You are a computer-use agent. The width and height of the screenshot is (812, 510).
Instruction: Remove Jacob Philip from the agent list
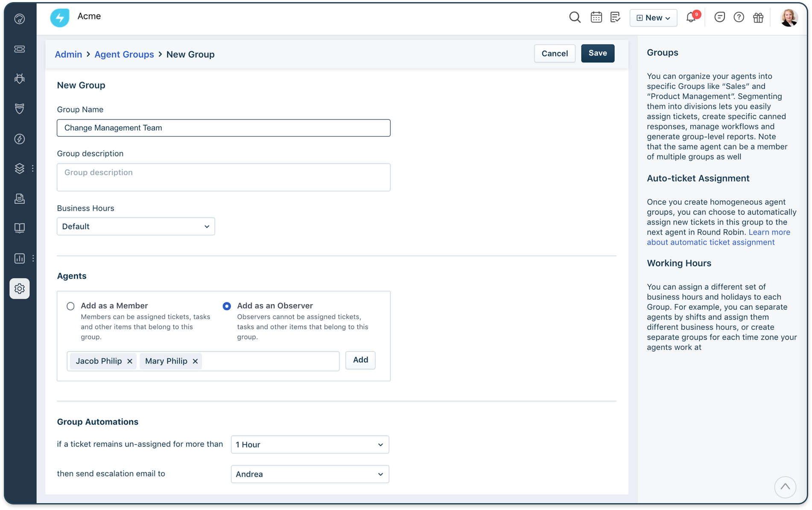(130, 361)
